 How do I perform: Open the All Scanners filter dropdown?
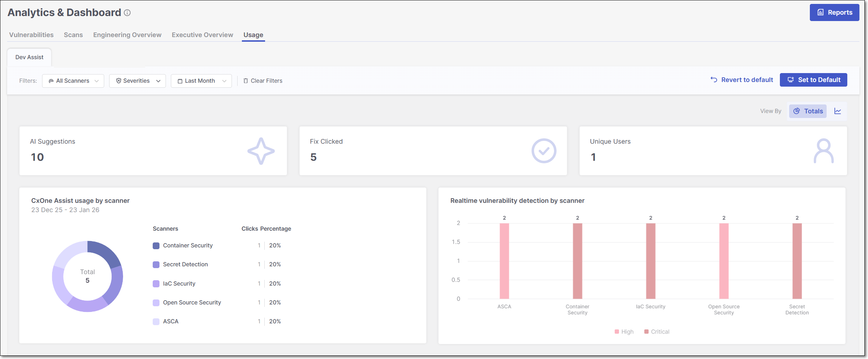[x=73, y=81]
